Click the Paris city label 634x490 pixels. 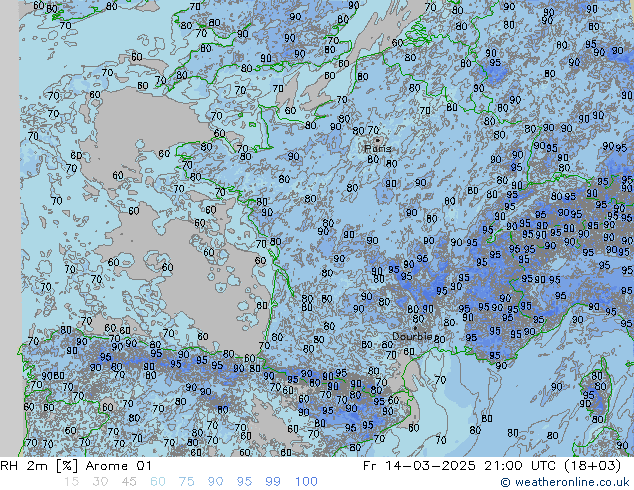pos(378,149)
